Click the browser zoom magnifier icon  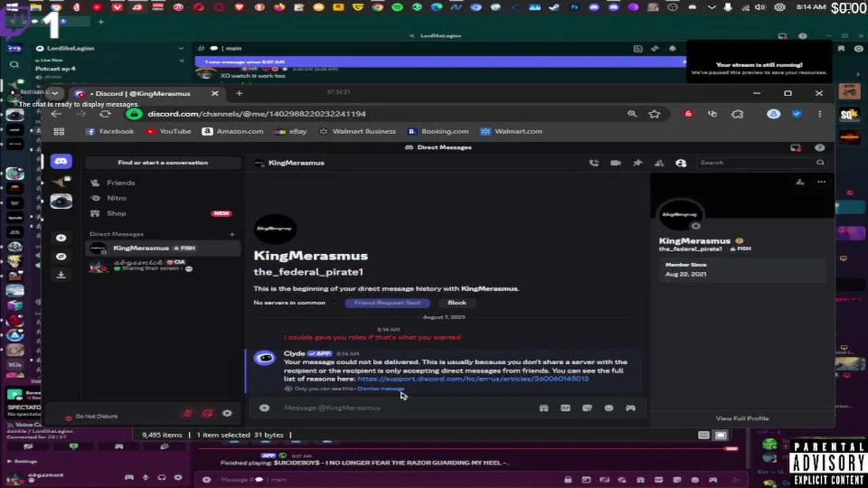click(x=632, y=114)
